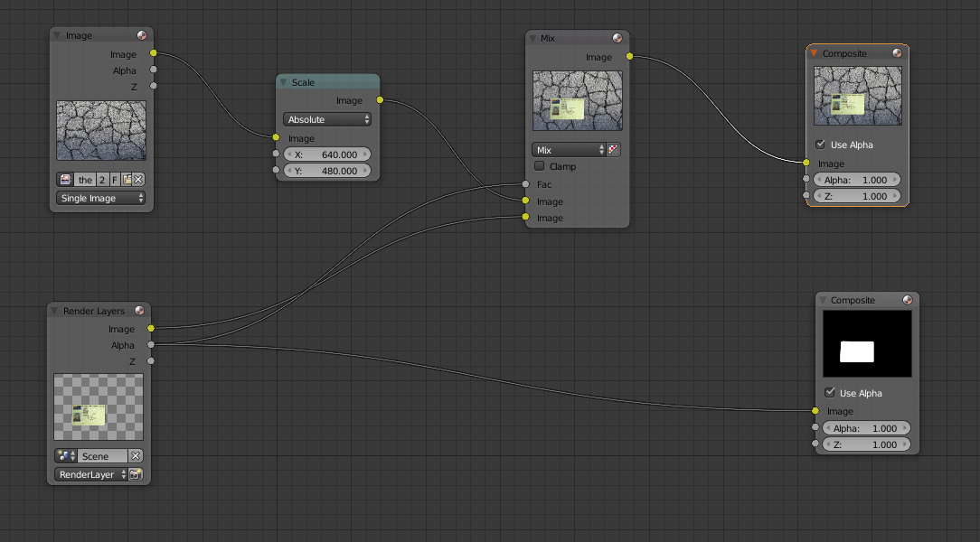Click the Y: 480.000 field in Scale node
Image resolution: width=980 pixels, height=542 pixels.
pyautogui.click(x=327, y=171)
